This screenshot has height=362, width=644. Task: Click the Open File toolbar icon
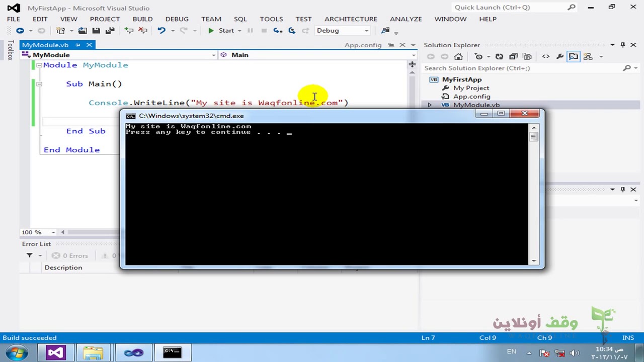tap(82, 31)
